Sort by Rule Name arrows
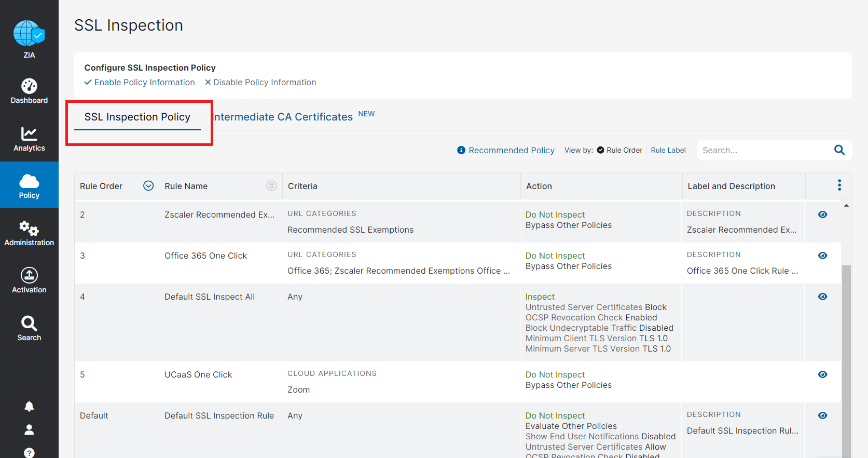The image size is (868, 458). click(271, 186)
